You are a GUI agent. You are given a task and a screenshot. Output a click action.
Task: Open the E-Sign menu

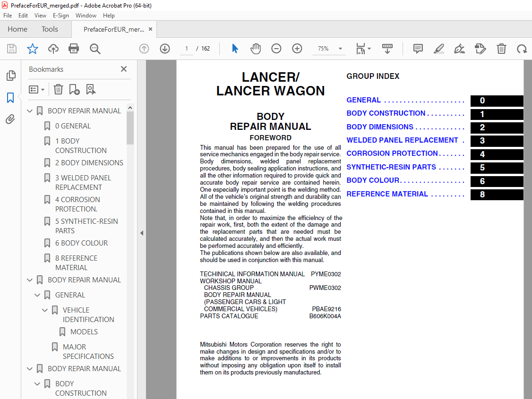[x=61, y=16]
